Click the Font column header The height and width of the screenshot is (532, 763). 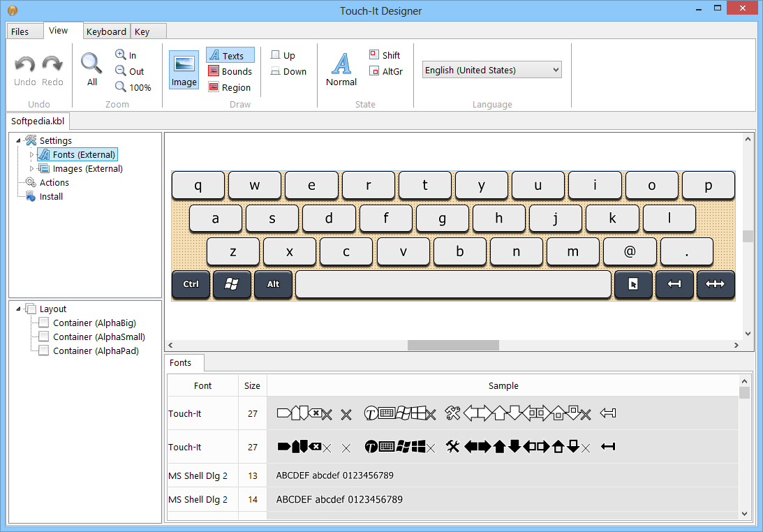coord(202,385)
